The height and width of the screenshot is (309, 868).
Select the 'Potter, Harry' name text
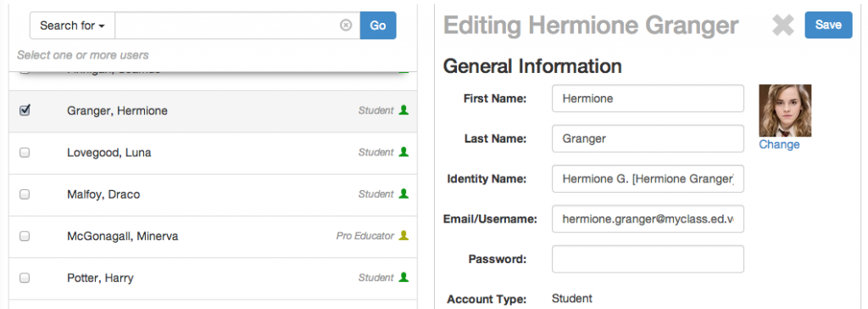pyautogui.click(x=100, y=278)
